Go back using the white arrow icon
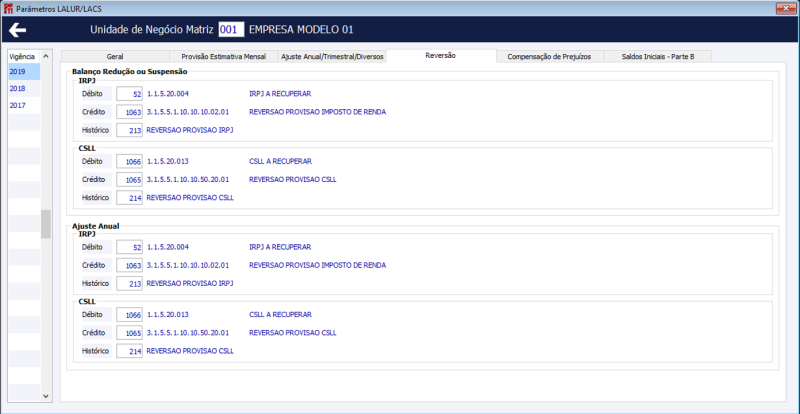The width and height of the screenshot is (800, 414). point(17,30)
